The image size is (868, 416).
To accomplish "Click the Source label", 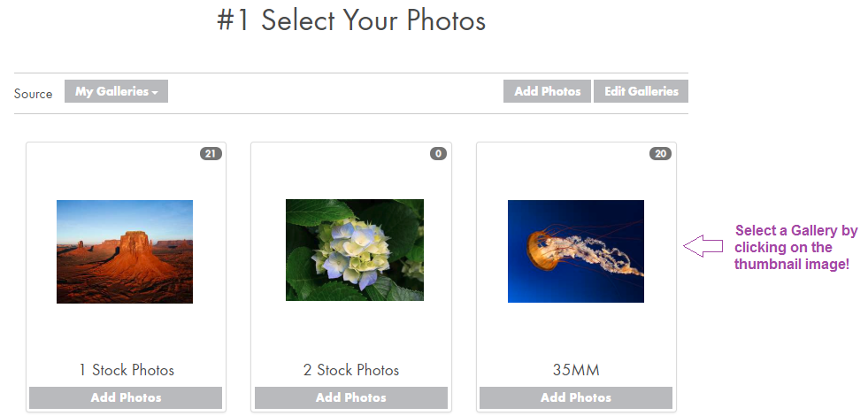I will 34,93.
